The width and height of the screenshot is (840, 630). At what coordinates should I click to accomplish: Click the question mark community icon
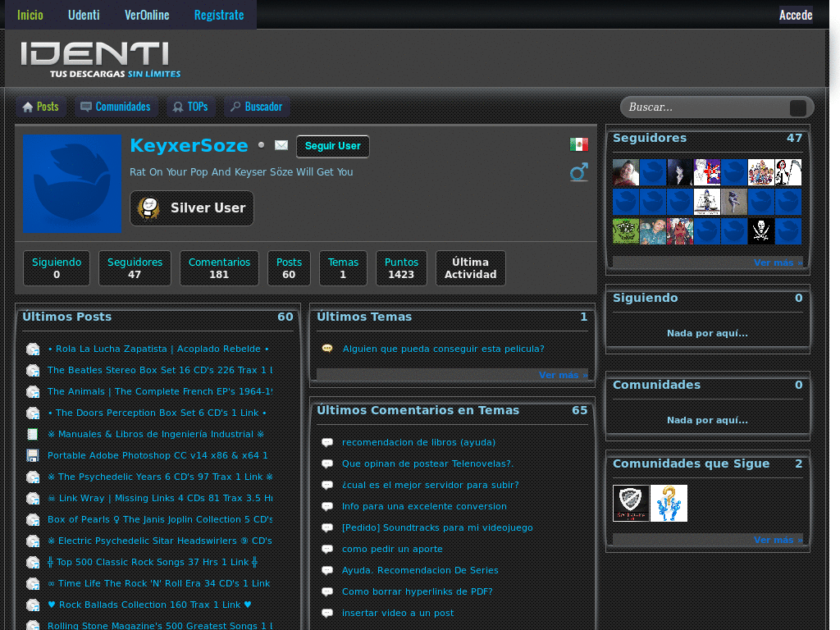(669, 503)
